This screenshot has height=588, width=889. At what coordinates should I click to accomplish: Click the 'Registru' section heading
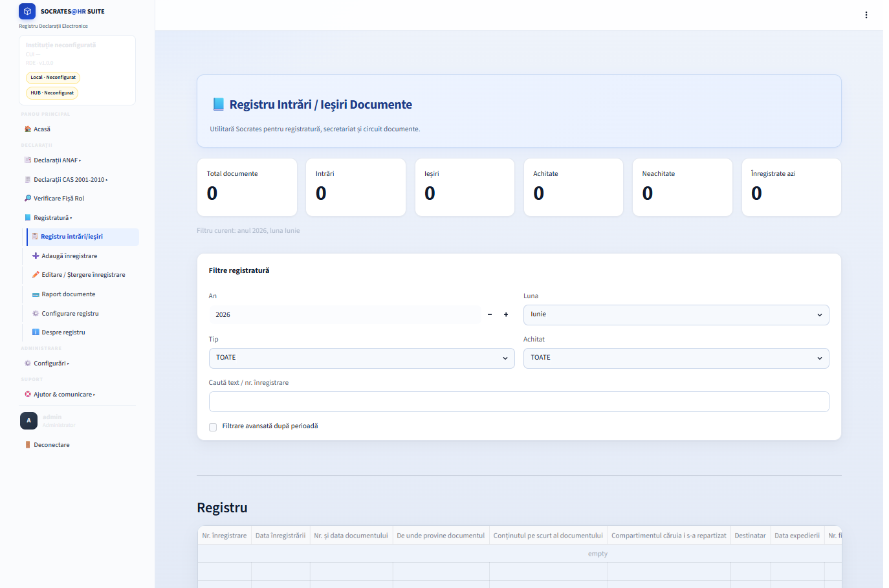pos(222,508)
